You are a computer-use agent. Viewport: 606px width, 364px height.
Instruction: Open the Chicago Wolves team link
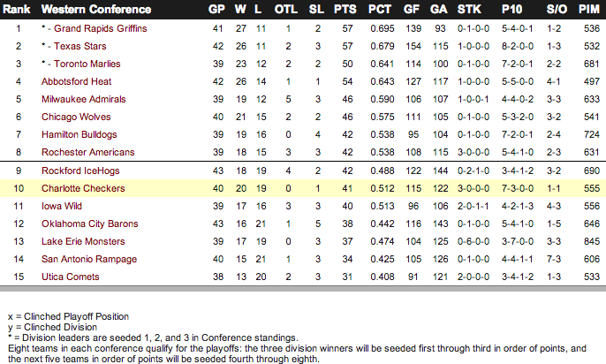76,118
